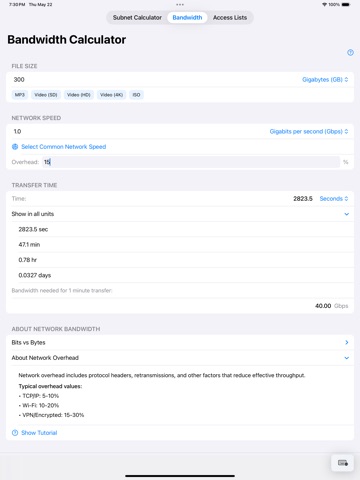
Task: Switch to the Subnet Calculator tab
Action: click(137, 18)
